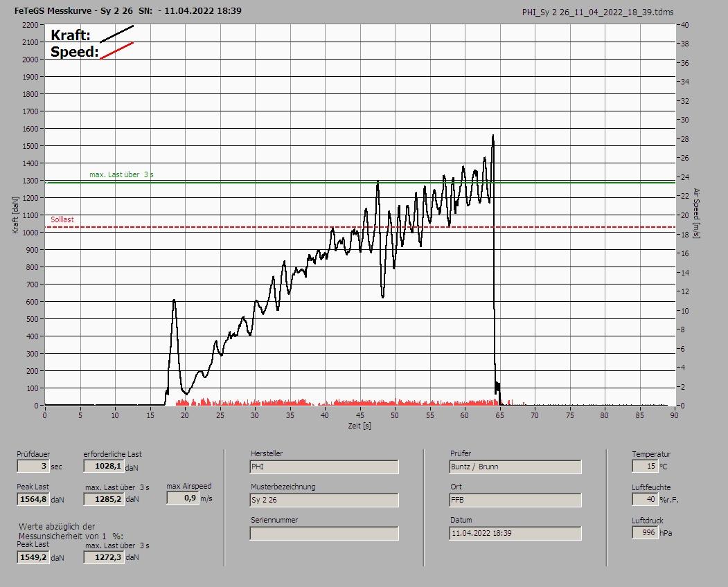Viewport: 728px width, 587px height.
Task: Select the corrected max. Last value 1272,3
Action: 103,557
